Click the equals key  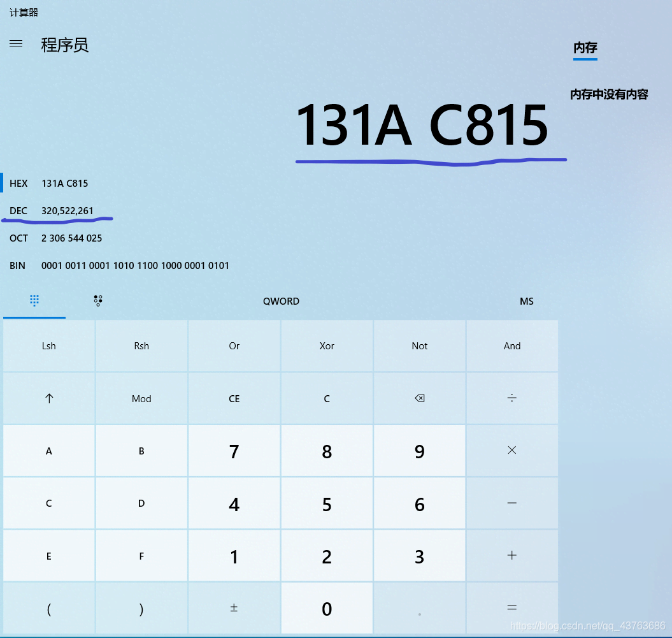point(511,607)
